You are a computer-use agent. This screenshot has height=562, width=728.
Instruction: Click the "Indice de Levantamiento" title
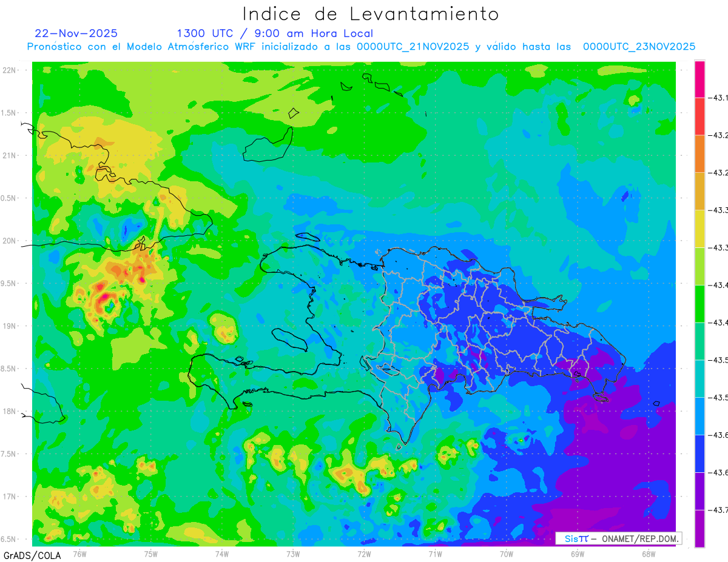tap(371, 14)
